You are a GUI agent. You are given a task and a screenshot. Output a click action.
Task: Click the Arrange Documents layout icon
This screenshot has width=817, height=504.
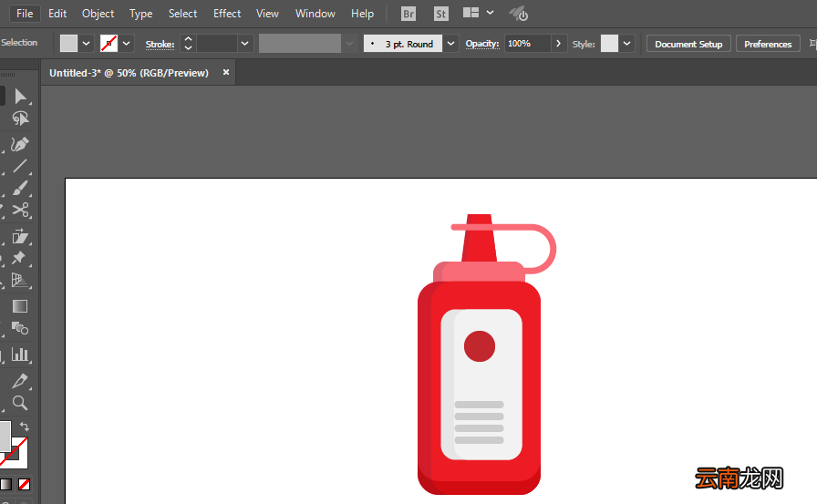471,13
